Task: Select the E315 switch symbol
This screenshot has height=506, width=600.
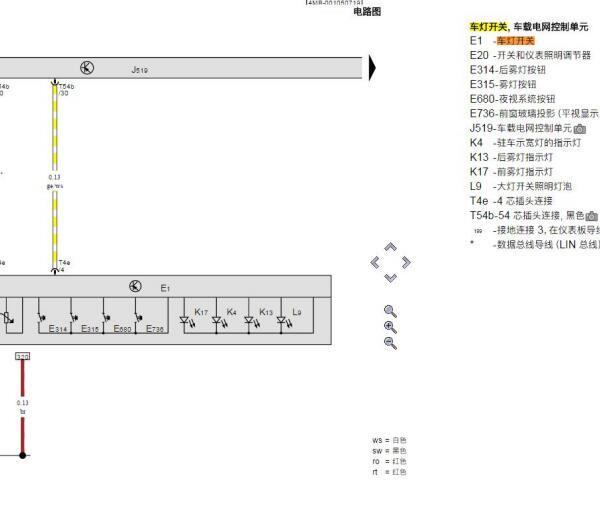Action: [74, 318]
